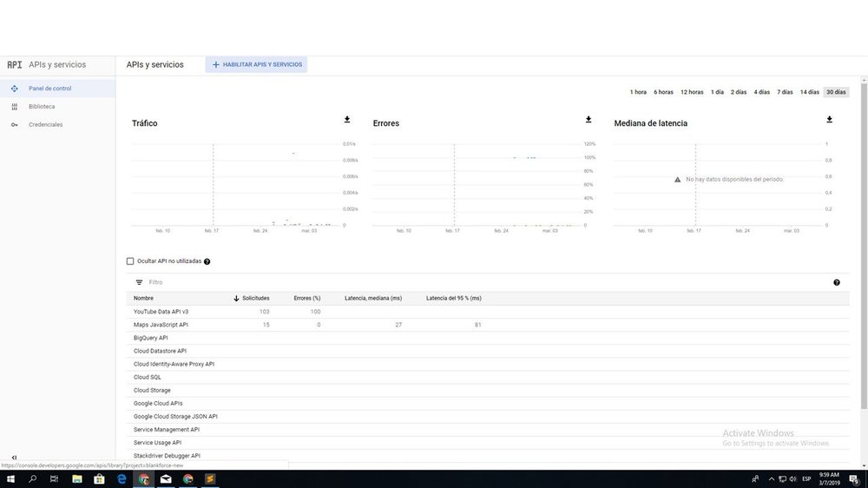Open Cloud Datastore API entry
This screenshot has height=488, width=868.
[x=160, y=351]
